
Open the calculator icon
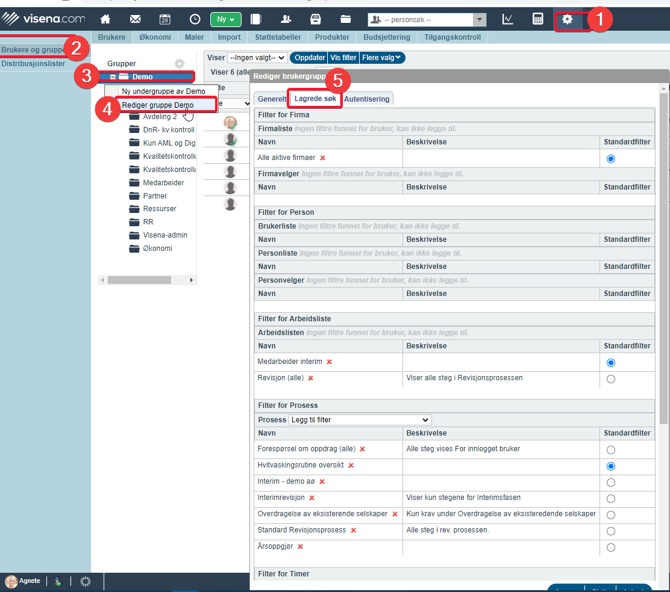538,19
